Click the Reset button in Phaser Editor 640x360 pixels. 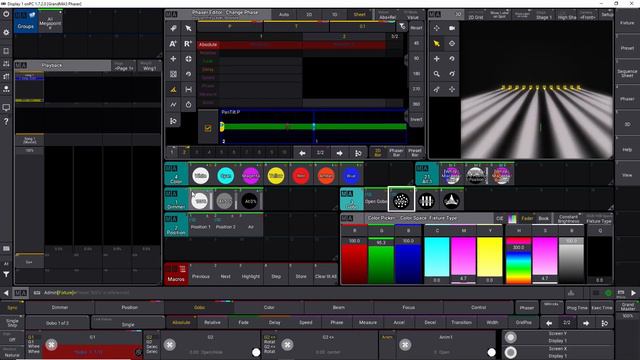coord(416,28)
